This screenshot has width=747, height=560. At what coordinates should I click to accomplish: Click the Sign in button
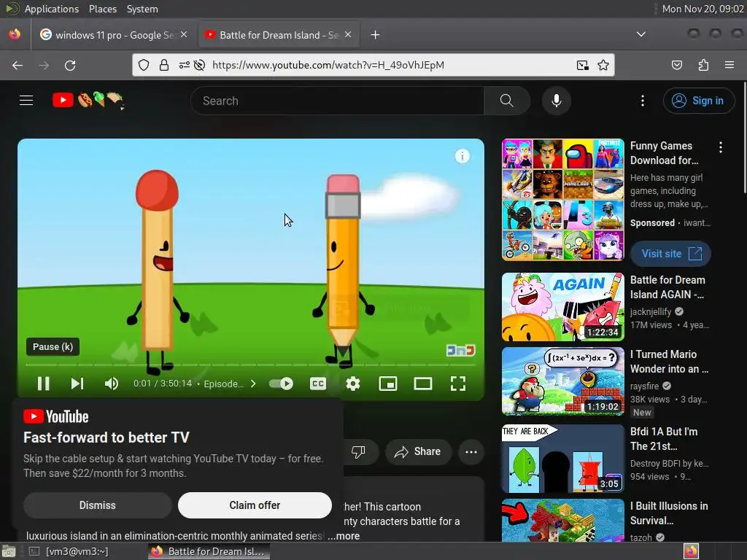698,101
